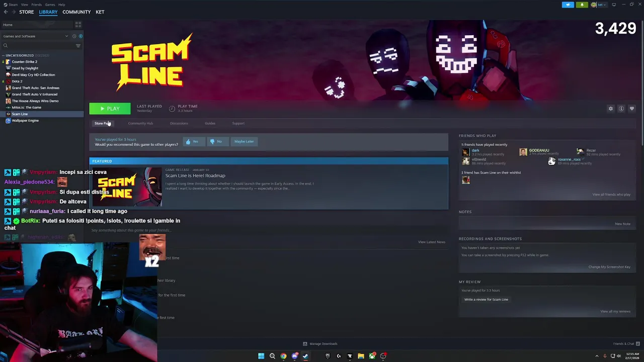The width and height of the screenshot is (644, 362).
Task: Open the Community Hub tab
Action: [x=140, y=123]
